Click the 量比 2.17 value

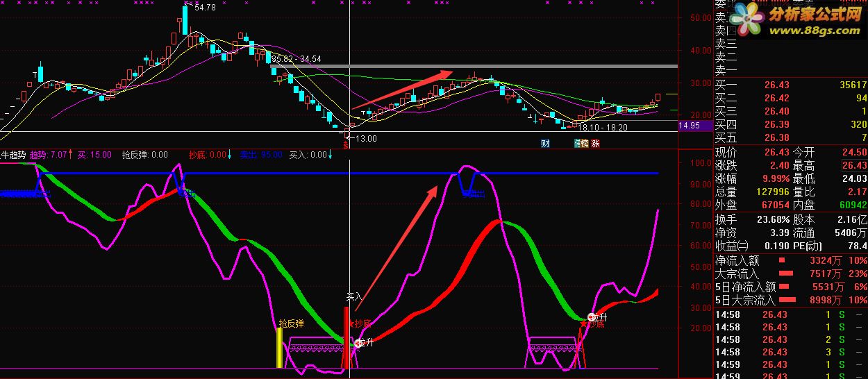pyautogui.click(x=857, y=192)
